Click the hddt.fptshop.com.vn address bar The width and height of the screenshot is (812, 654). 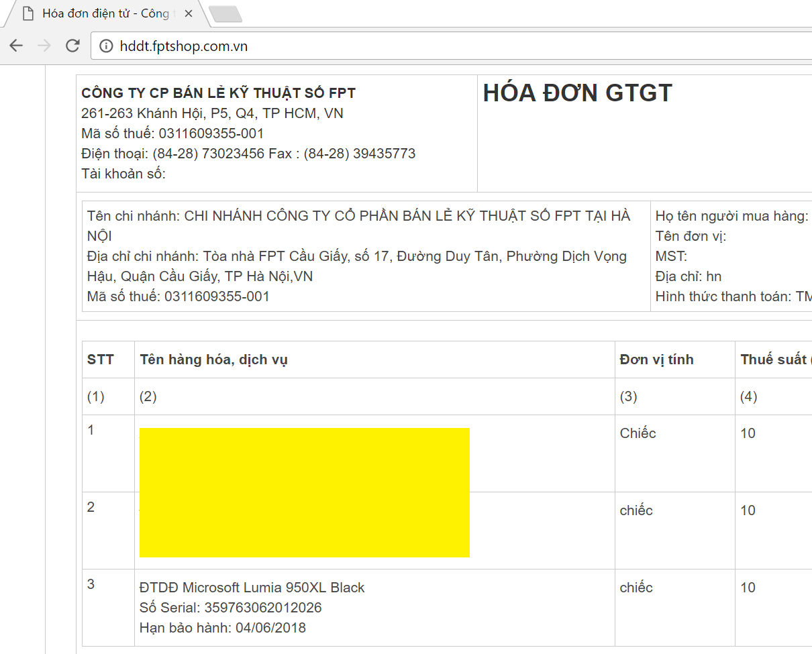(403, 46)
